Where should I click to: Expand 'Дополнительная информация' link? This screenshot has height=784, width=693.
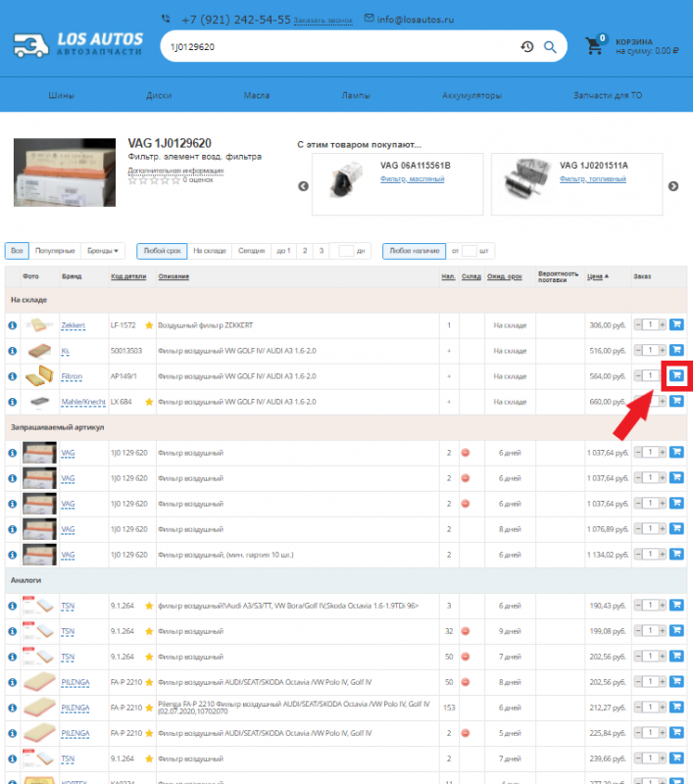tap(175, 171)
